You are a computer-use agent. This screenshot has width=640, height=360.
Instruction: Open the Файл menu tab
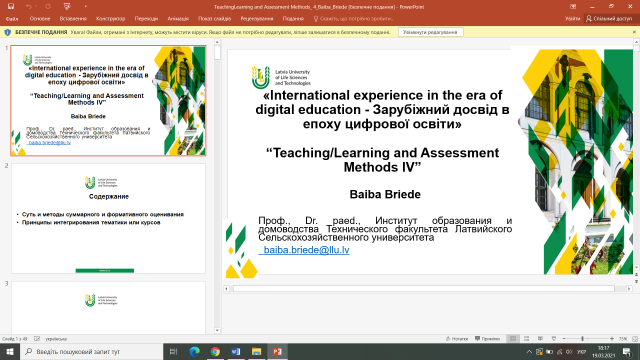[12, 19]
